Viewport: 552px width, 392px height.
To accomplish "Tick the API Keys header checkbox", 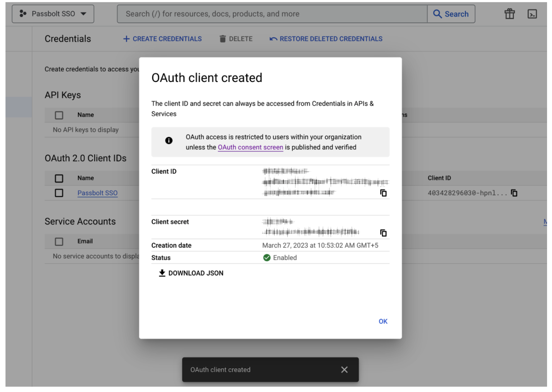I will (59, 115).
